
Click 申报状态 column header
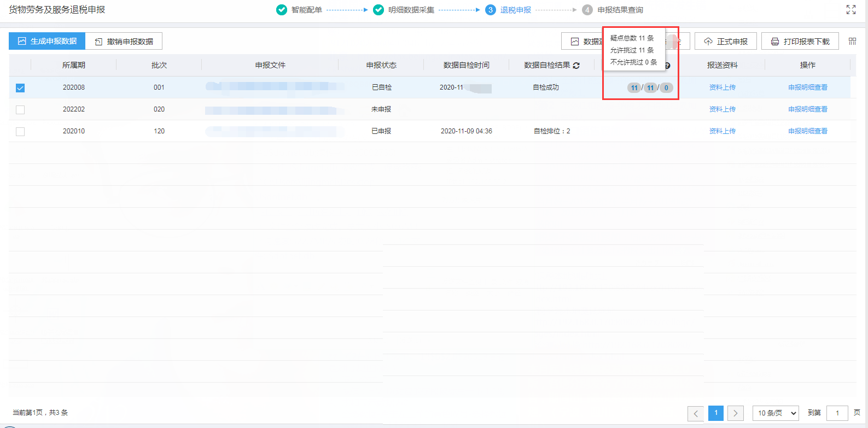pos(381,65)
